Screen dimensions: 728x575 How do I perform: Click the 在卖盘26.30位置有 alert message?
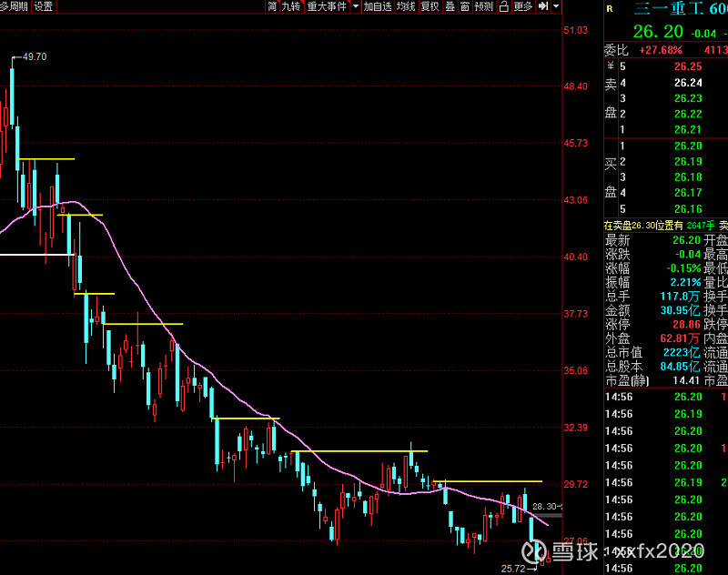pyautogui.click(x=643, y=226)
